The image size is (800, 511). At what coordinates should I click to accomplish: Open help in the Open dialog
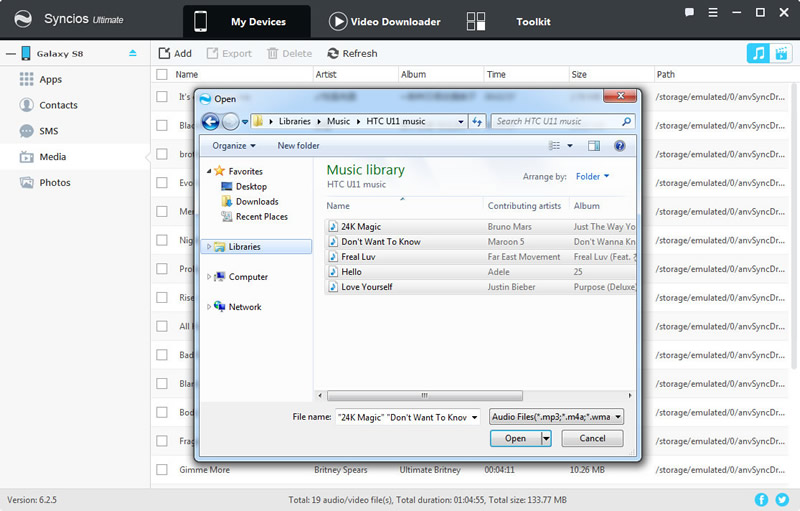tap(619, 146)
